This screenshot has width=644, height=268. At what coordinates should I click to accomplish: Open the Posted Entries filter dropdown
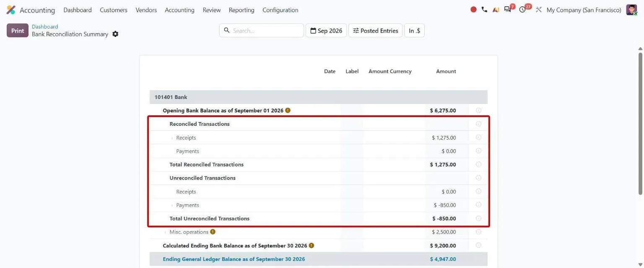pyautogui.click(x=375, y=31)
